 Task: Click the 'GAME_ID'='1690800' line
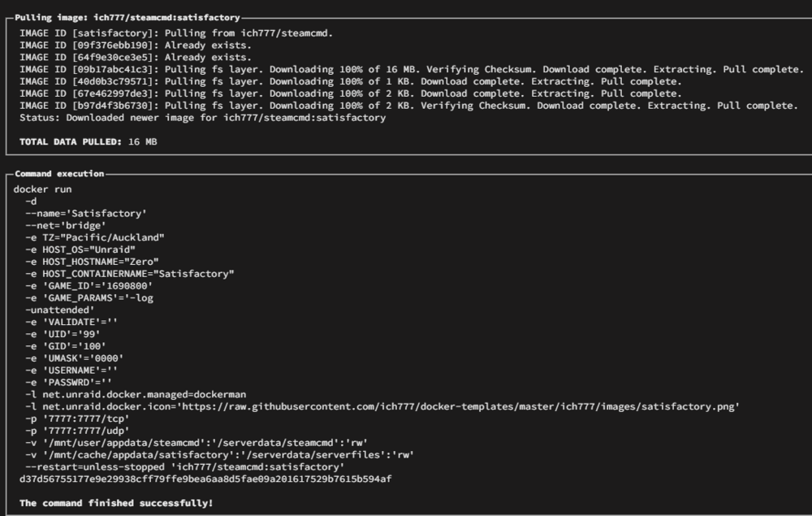pyautogui.click(x=89, y=286)
